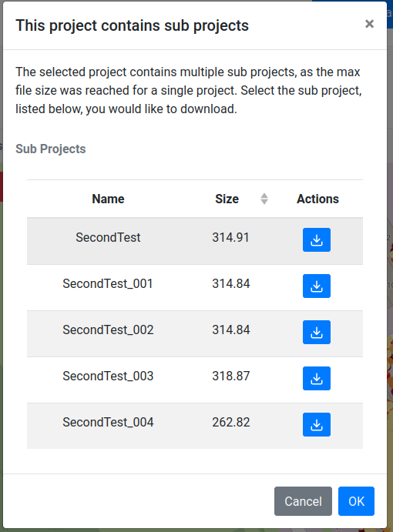
Task: Sort table by Size column arrows
Action: (264, 199)
